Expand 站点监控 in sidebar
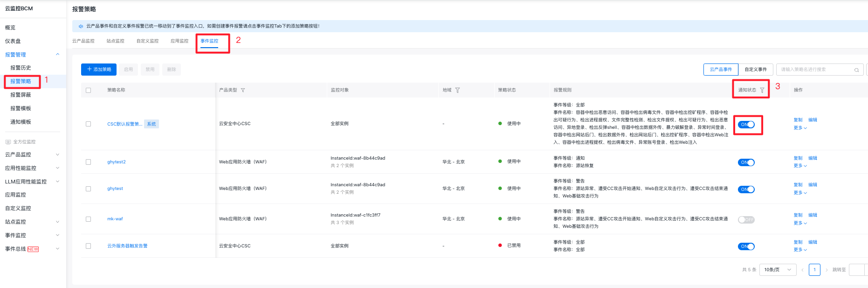 [58, 222]
